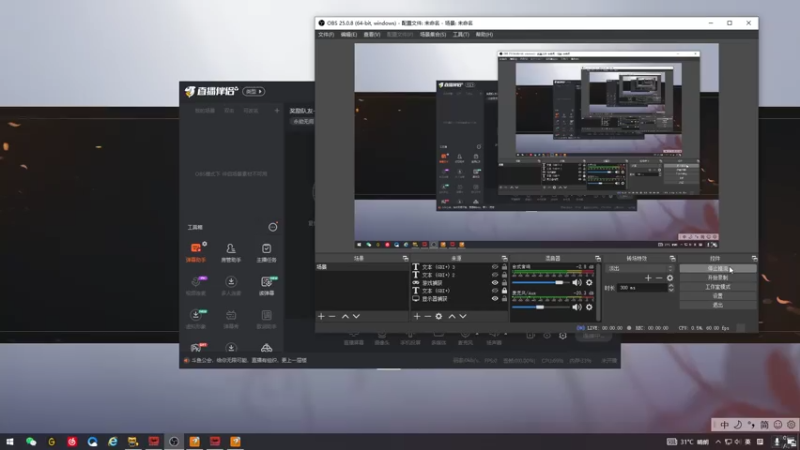Move the scene up in the list
The width and height of the screenshot is (800, 450).
345,316
